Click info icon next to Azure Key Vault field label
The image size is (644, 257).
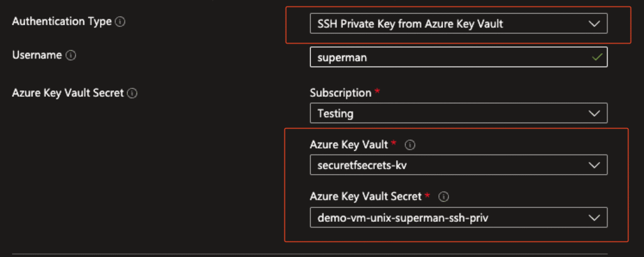[410, 145]
